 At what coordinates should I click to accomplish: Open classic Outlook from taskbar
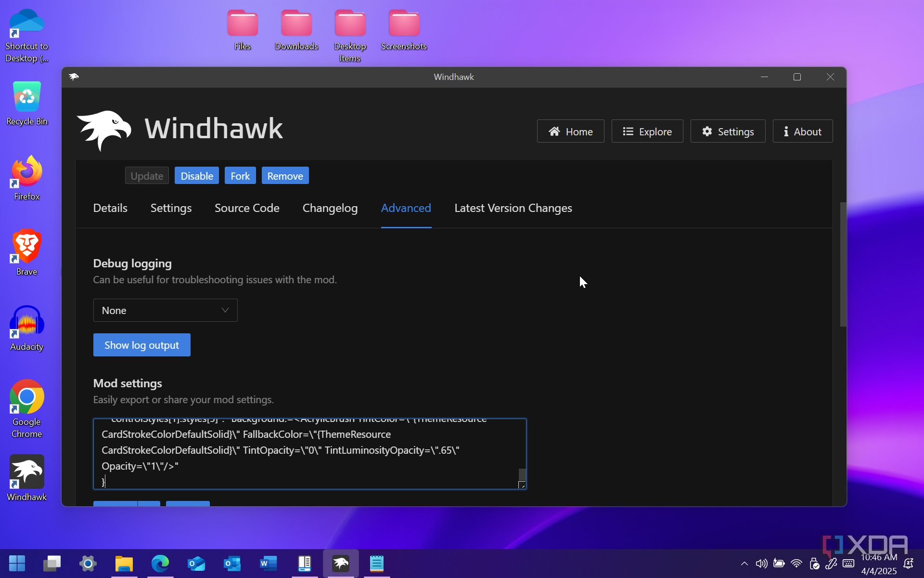pos(232,563)
